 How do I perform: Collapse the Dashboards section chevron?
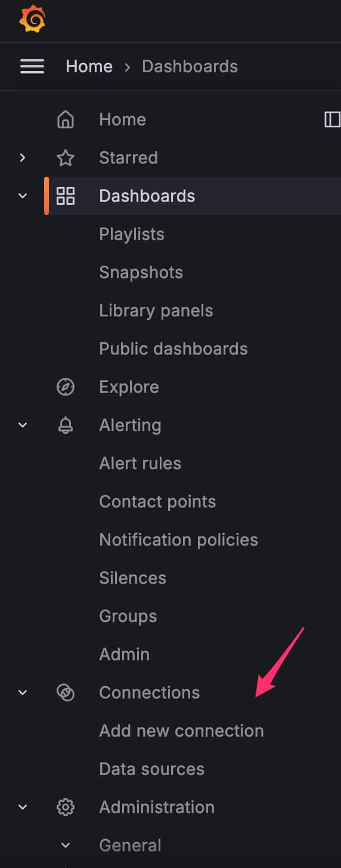23,196
